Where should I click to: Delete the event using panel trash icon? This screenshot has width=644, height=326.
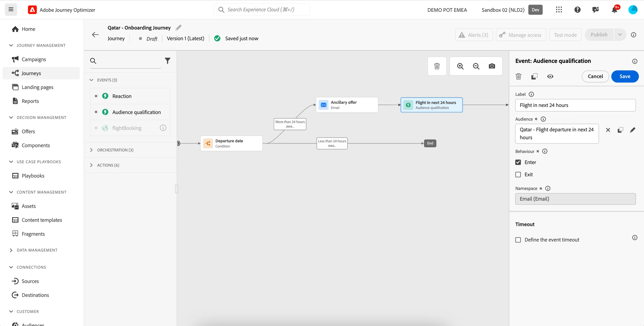coord(518,76)
